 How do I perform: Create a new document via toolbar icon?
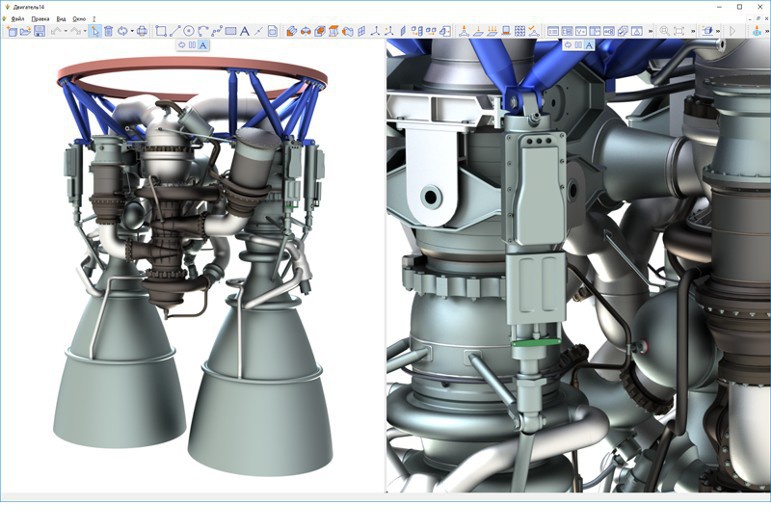point(11,32)
